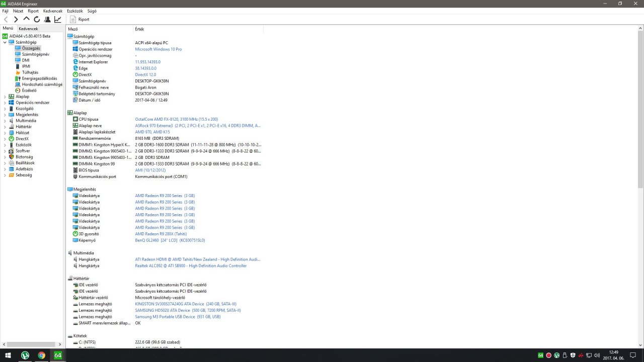Select the Érzékelő gauge icon item
This screenshot has width=644, height=362.
click(18, 90)
